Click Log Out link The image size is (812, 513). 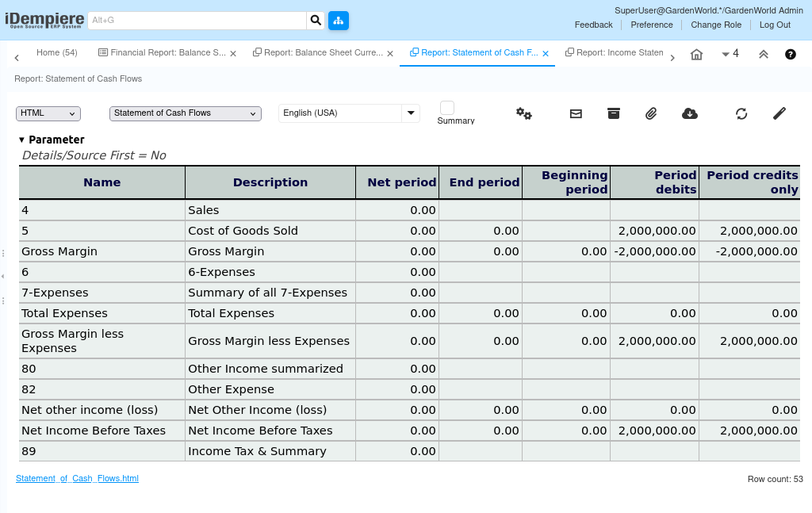click(x=775, y=25)
